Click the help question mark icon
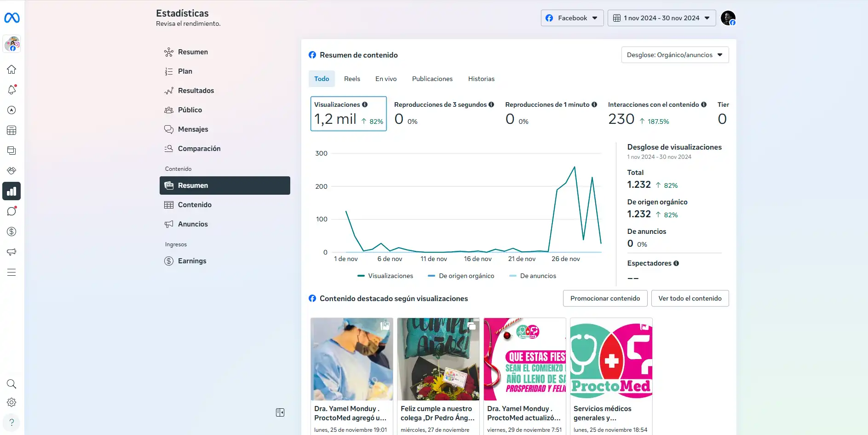The height and width of the screenshot is (435, 868). pos(11,422)
